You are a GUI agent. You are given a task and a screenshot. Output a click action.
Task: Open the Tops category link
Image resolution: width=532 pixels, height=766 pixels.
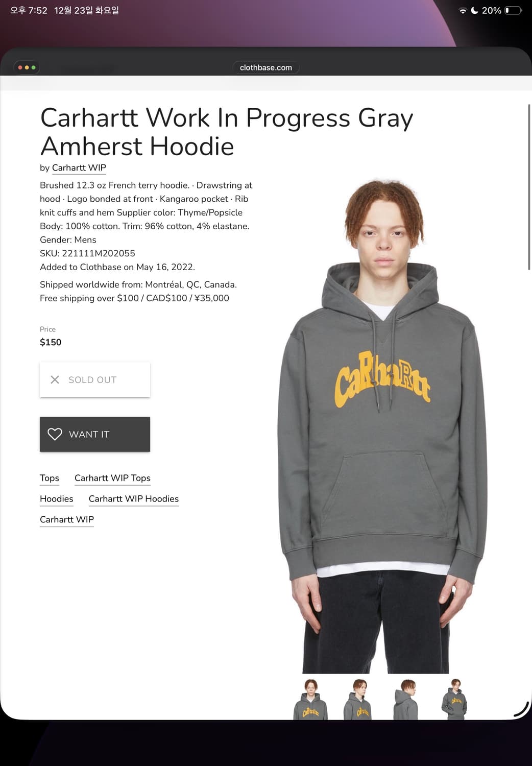[x=50, y=478]
